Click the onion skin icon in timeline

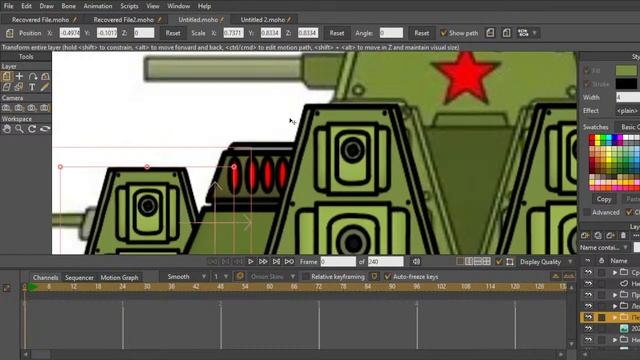(240, 276)
